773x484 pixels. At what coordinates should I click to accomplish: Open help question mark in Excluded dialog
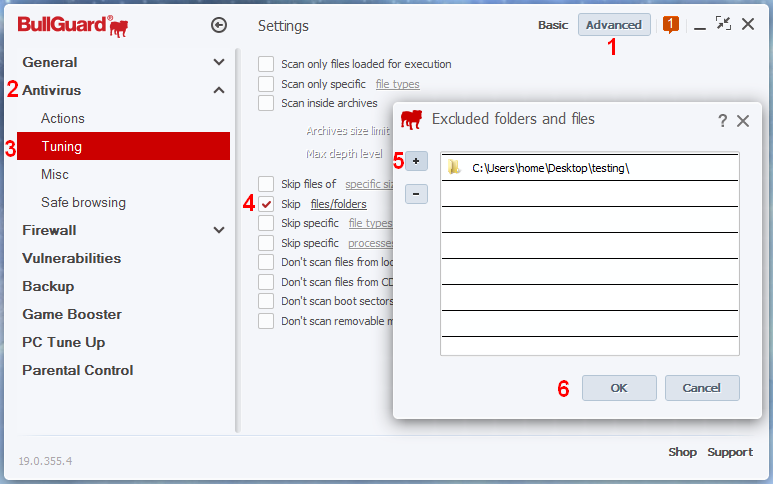coord(723,121)
